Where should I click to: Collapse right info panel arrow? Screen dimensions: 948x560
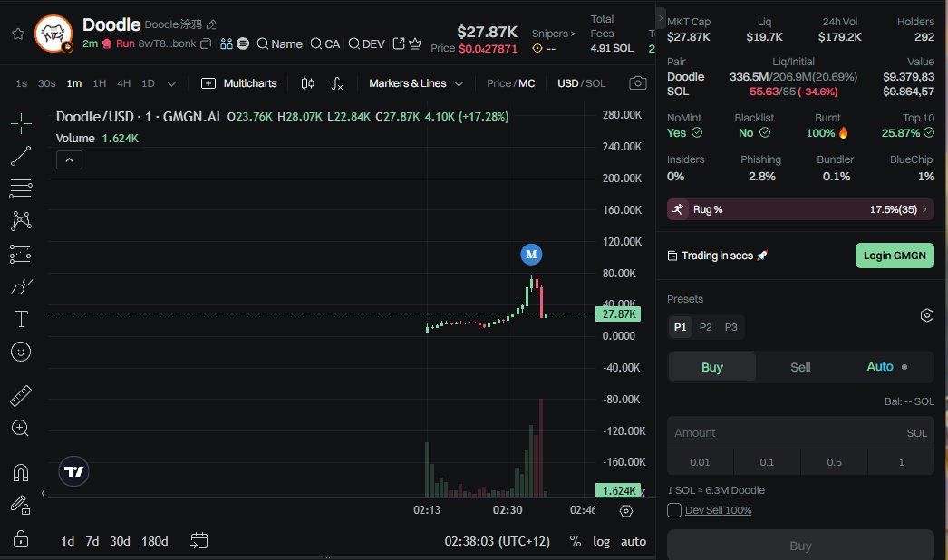(661, 18)
